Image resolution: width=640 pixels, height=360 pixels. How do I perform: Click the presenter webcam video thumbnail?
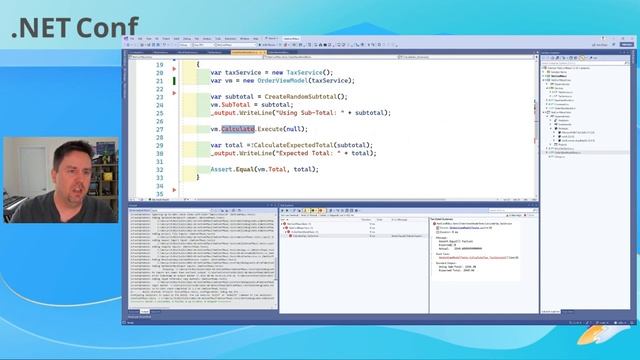coord(61,180)
